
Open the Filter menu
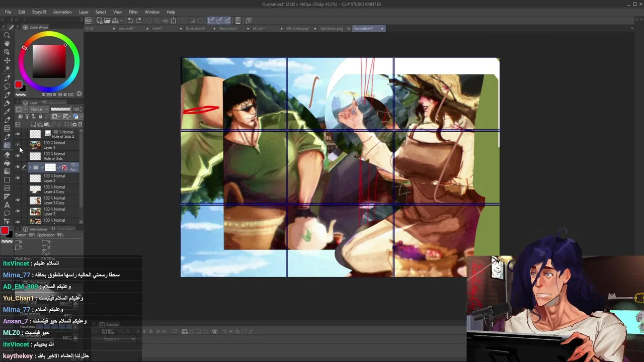[133, 12]
